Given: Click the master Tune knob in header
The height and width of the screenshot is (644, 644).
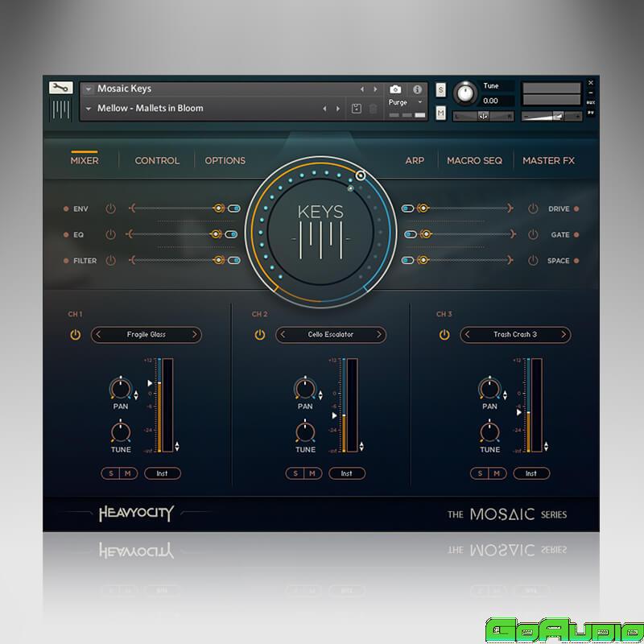Looking at the screenshot, I should tap(465, 93).
